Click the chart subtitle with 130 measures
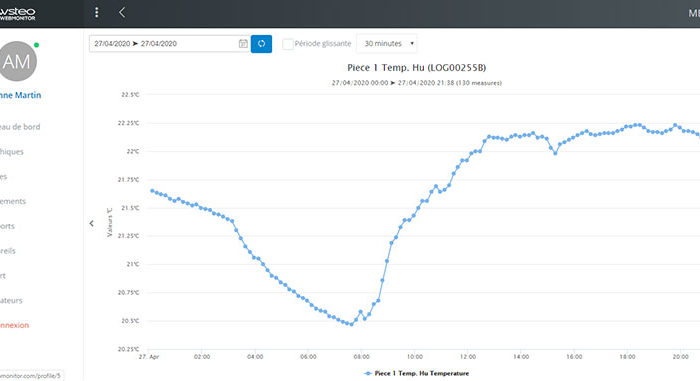This screenshot has height=381, width=700. click(x=417, y=83)
